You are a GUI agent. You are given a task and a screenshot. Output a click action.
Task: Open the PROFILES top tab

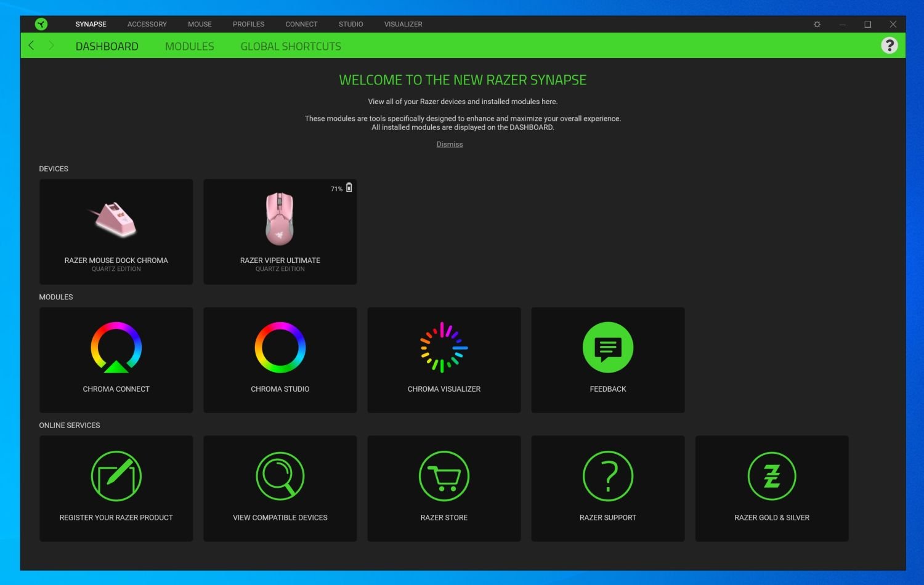pyautogui.click(x=248, y=25)
